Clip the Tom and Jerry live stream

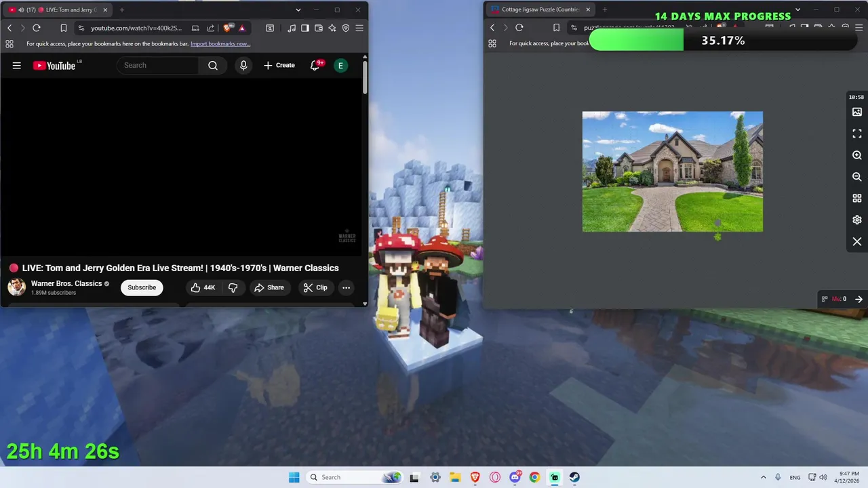tap(315, 287)
